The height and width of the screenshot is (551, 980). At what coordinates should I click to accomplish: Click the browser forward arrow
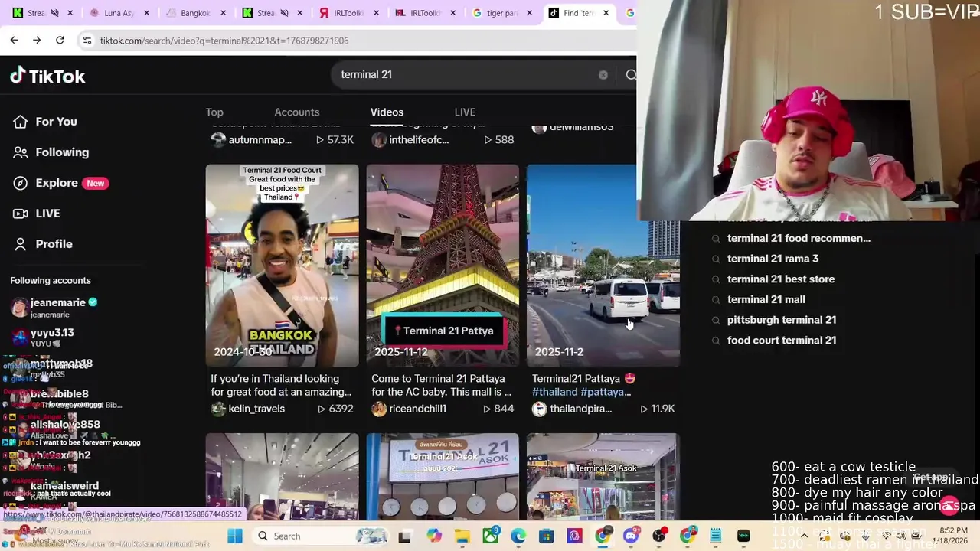[x=37, y=40]
